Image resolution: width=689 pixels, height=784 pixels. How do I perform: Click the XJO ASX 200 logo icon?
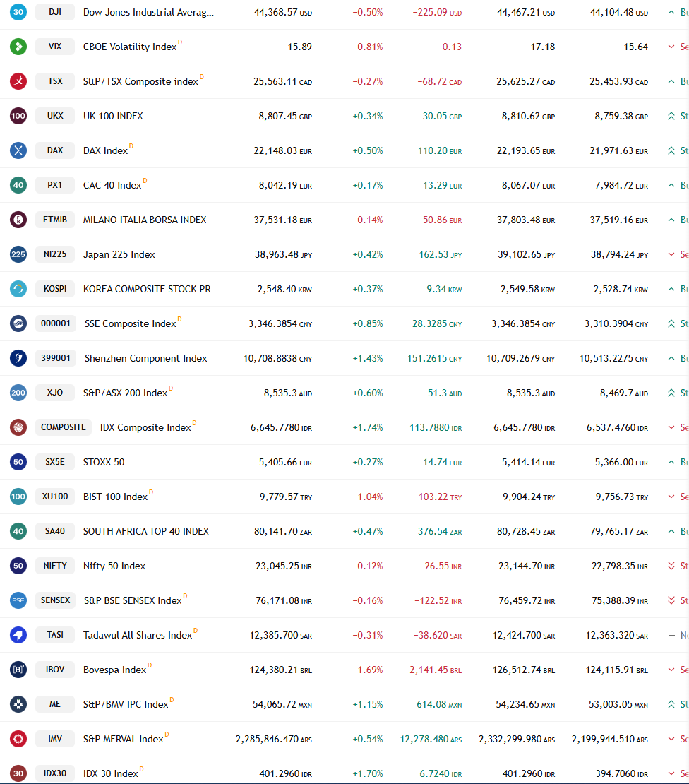tap(18, 393)
